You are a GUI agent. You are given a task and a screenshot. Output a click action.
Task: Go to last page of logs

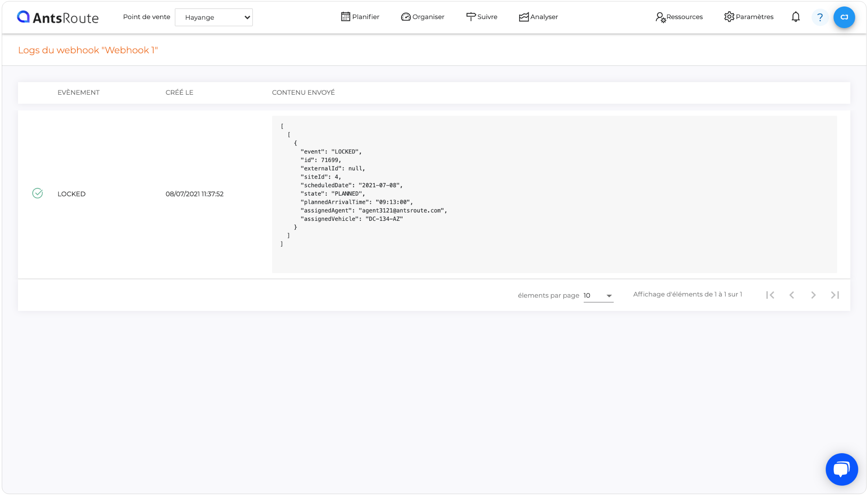coord(835,295)
